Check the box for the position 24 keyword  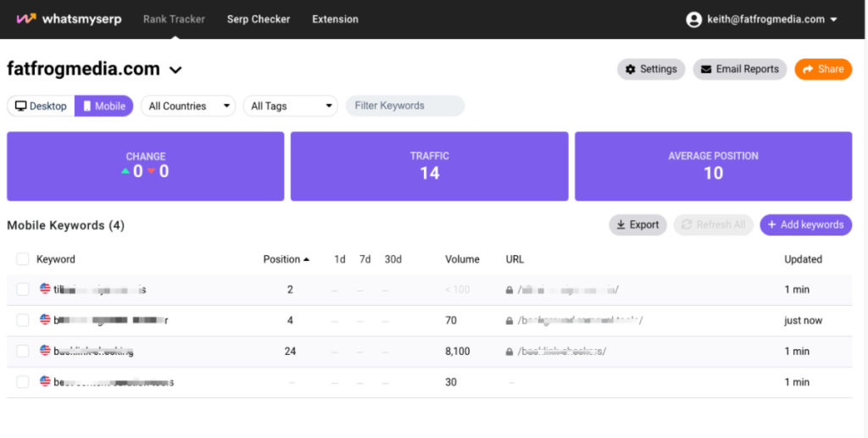23,352
